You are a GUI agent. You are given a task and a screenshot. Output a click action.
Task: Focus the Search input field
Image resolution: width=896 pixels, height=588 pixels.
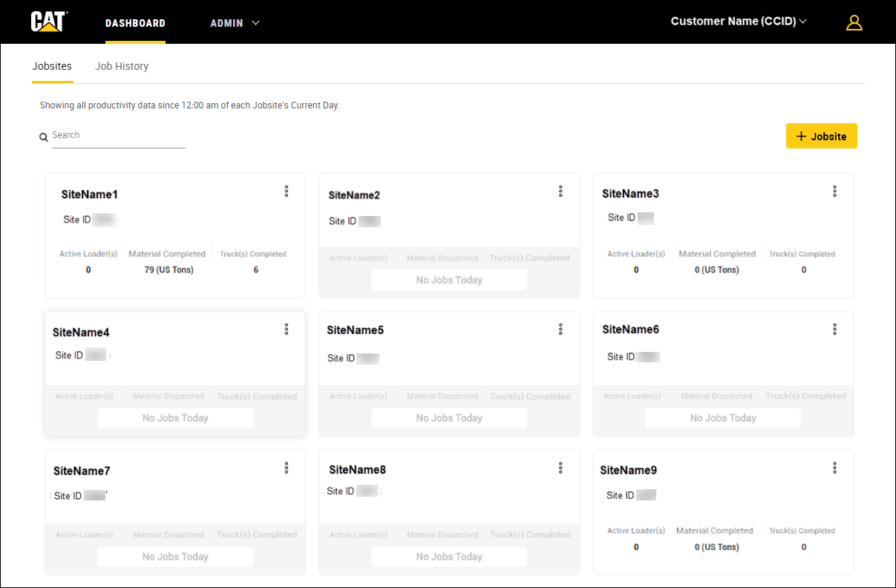(118, 136)
